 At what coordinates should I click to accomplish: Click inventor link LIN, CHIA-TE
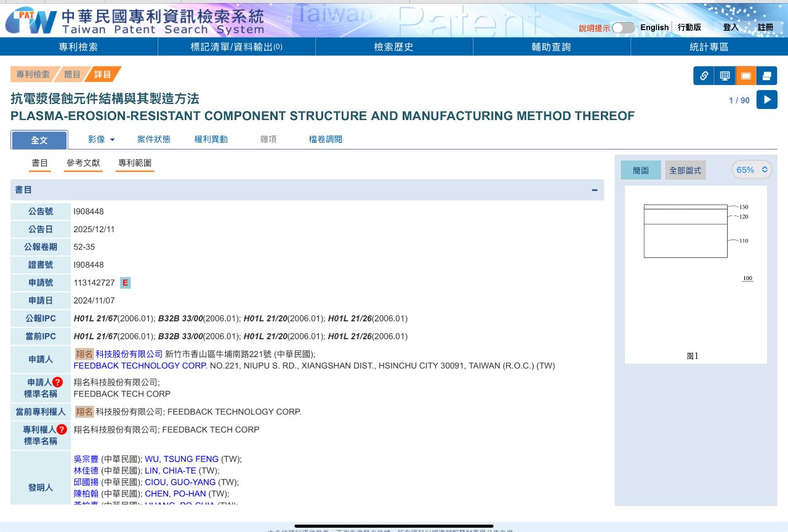(171, 470)
